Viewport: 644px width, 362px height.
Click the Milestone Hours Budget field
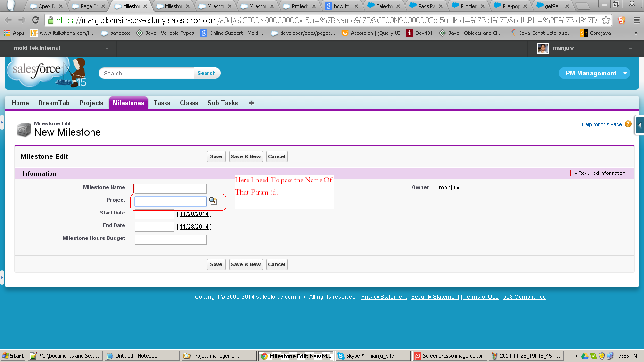click(171, 239)
